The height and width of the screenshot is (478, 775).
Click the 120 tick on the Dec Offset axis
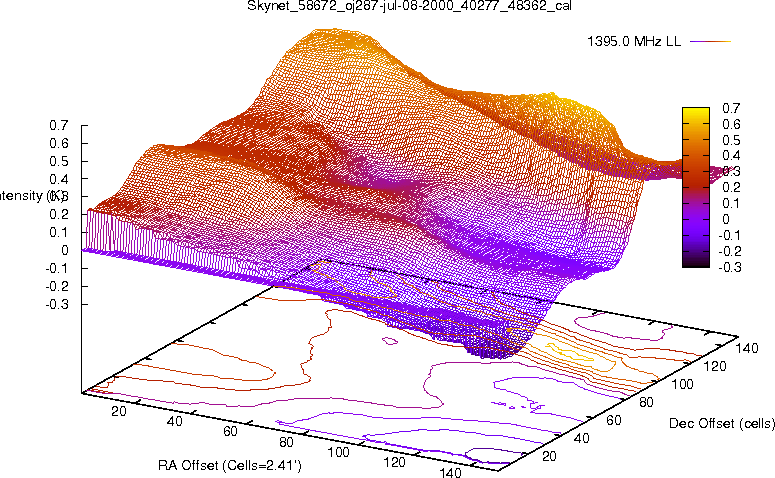coord(715,366)
